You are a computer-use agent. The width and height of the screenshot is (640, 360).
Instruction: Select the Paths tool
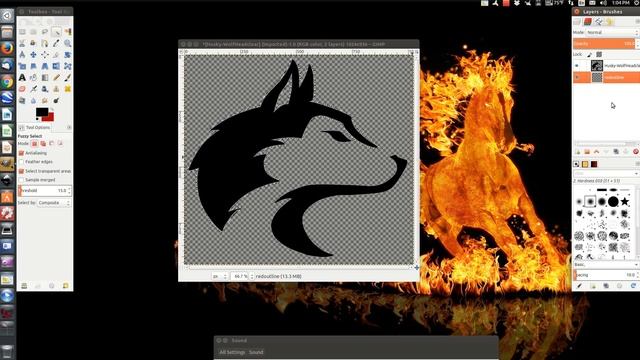click(x=45, y=43)
